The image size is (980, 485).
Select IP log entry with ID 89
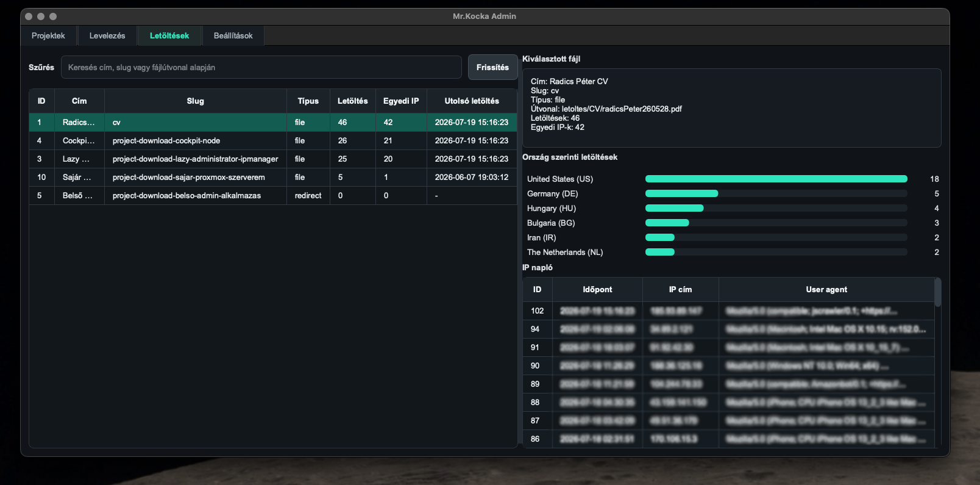coord(728,384)
